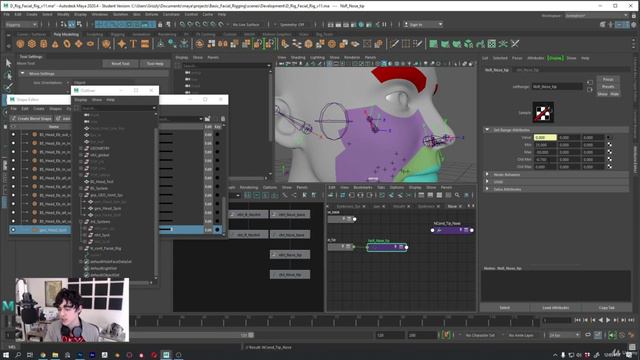640x360 pixels.
Task: Toggle visibility of third blend shape target row
Action: [x=13, y=151]
